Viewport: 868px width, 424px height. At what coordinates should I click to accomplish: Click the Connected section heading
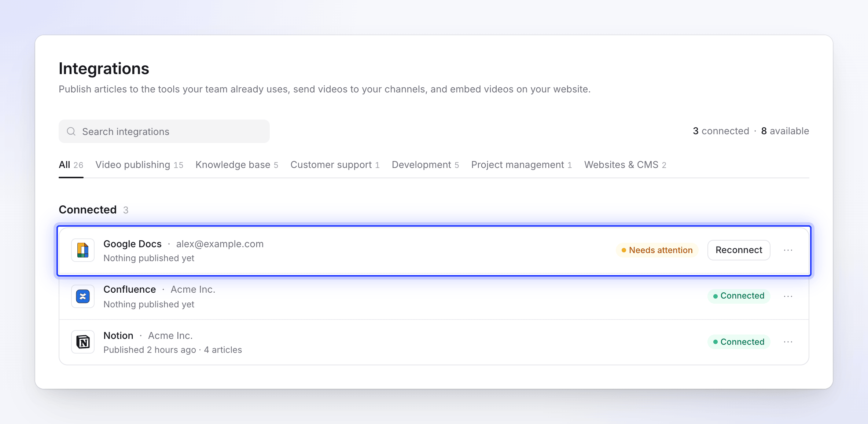click(x=88, y=209)
